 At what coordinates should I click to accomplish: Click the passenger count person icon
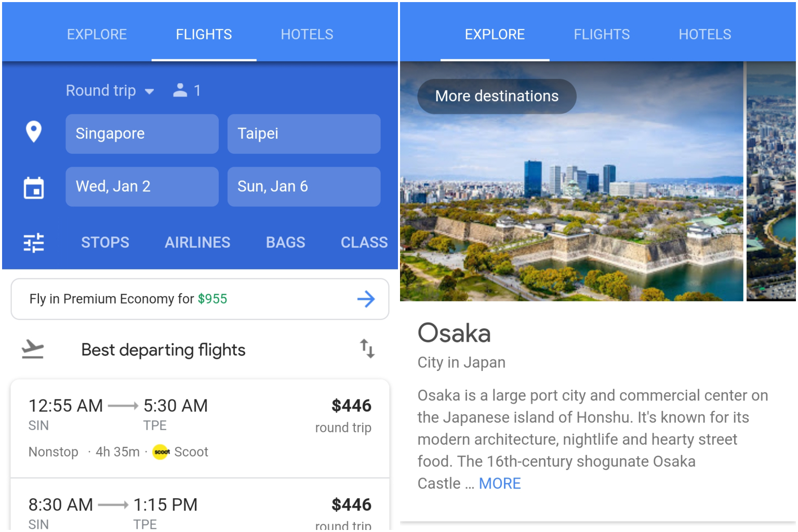(x=180, y=90)
